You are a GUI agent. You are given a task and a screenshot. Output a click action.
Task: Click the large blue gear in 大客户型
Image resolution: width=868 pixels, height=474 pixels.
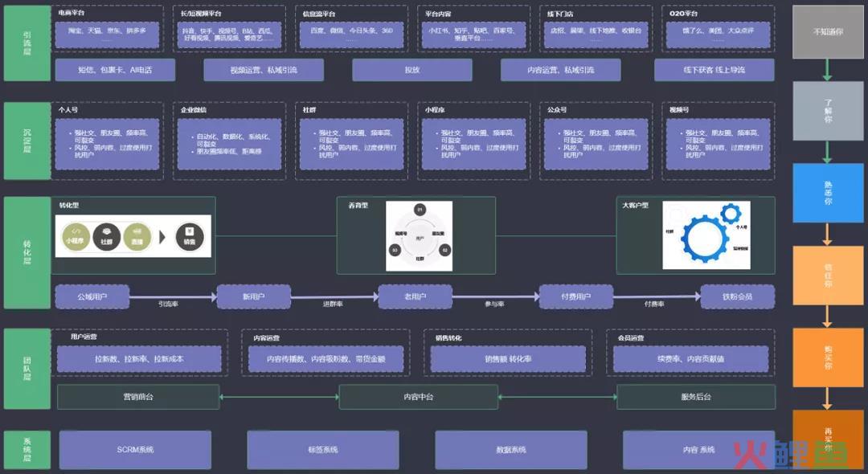705,239
